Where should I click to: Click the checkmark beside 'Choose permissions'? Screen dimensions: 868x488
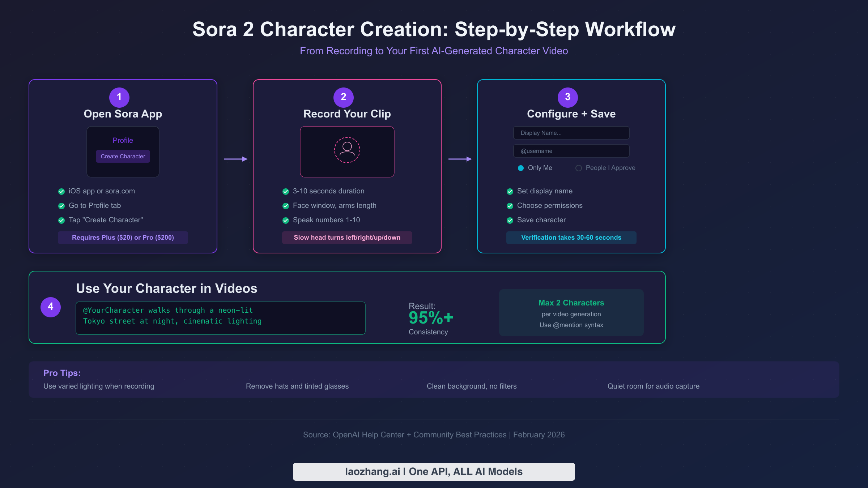coord(510,206)
